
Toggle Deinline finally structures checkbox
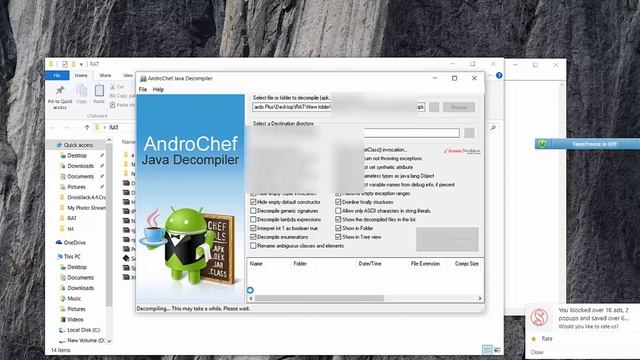pyautogui.click(x=338, y=202)
